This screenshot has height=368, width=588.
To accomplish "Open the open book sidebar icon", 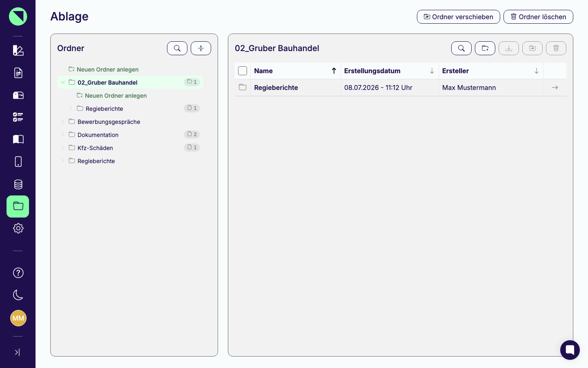I will [18, 139].
